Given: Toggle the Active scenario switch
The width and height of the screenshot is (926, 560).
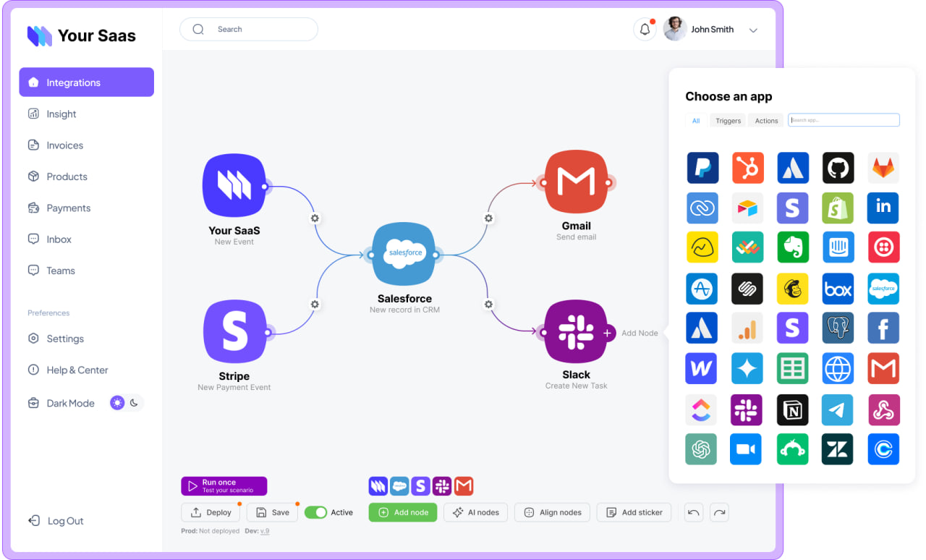Looking at the screenshot, I should click(316, 512).
